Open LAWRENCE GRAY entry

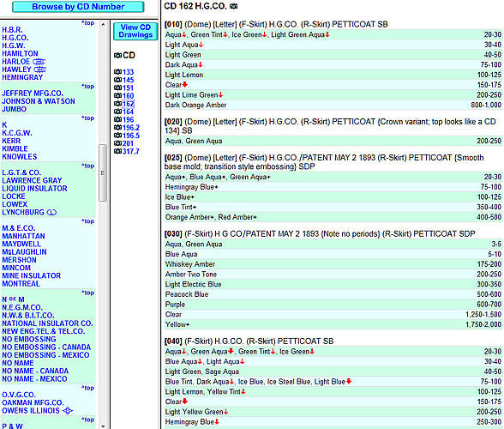tap(32, 180)
